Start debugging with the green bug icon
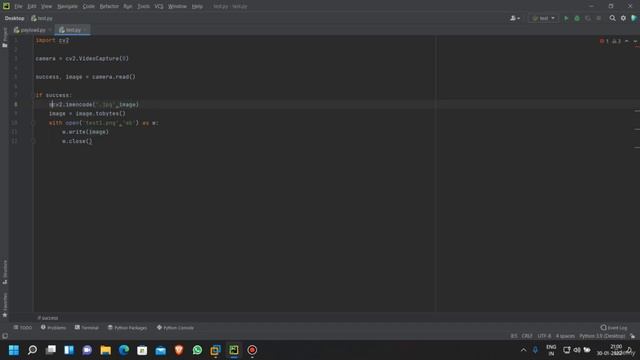Screen dimensions: 640x360 [x=577, y=18]
